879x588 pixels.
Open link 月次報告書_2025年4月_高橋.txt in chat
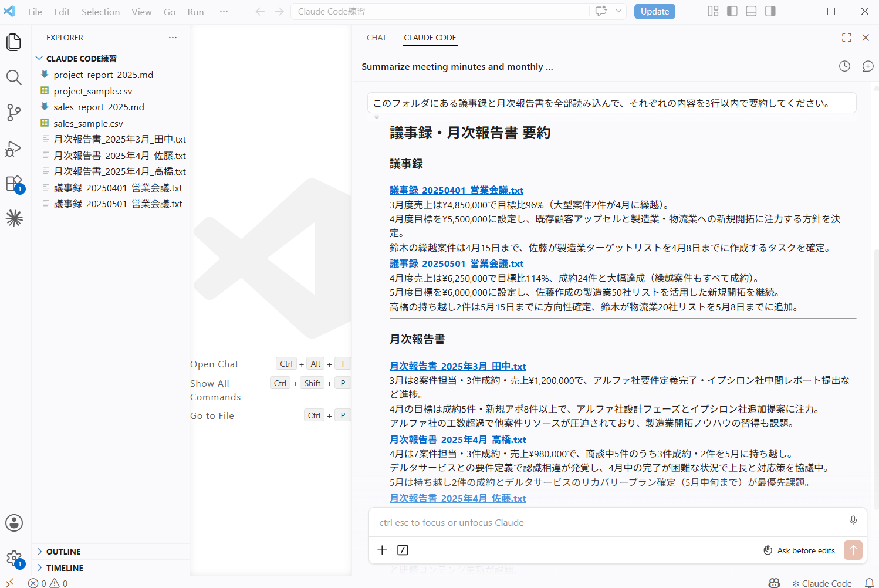click(x=458, y=440)
